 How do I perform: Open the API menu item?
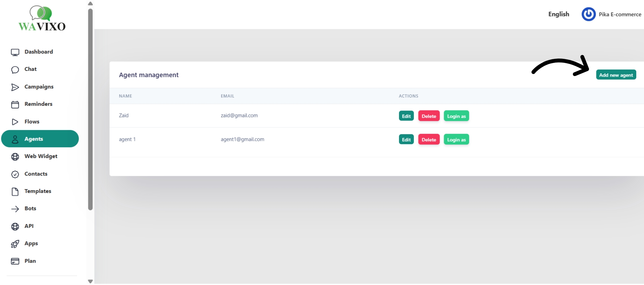point(29,226)
